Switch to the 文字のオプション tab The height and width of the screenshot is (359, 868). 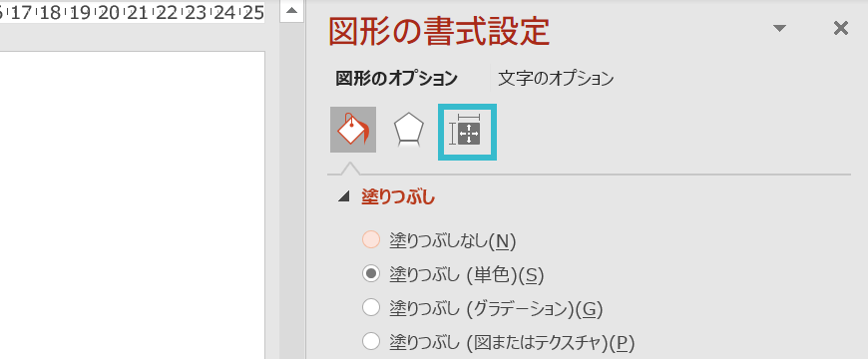[556, 79]
